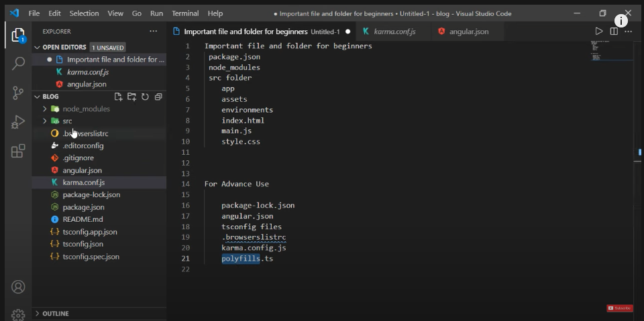This screenshot has height=321, width=644.
Task: Run the file with the play icon
Action: (x=599, y=31)
